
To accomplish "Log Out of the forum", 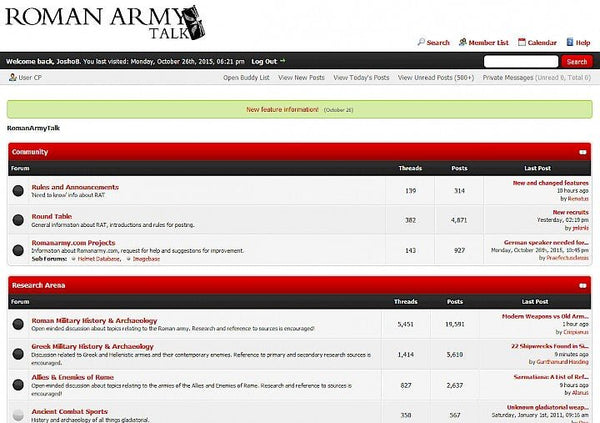I will coord(264,61).
